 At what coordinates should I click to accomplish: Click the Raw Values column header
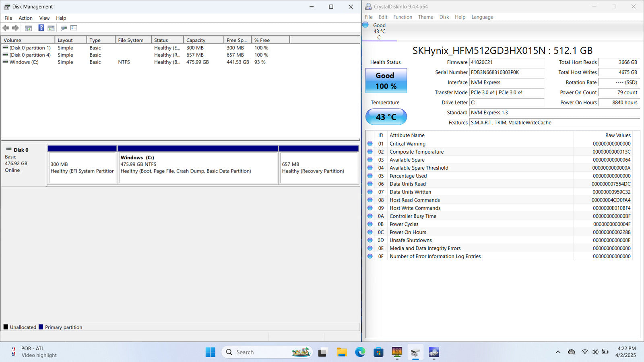coord(603,136)
